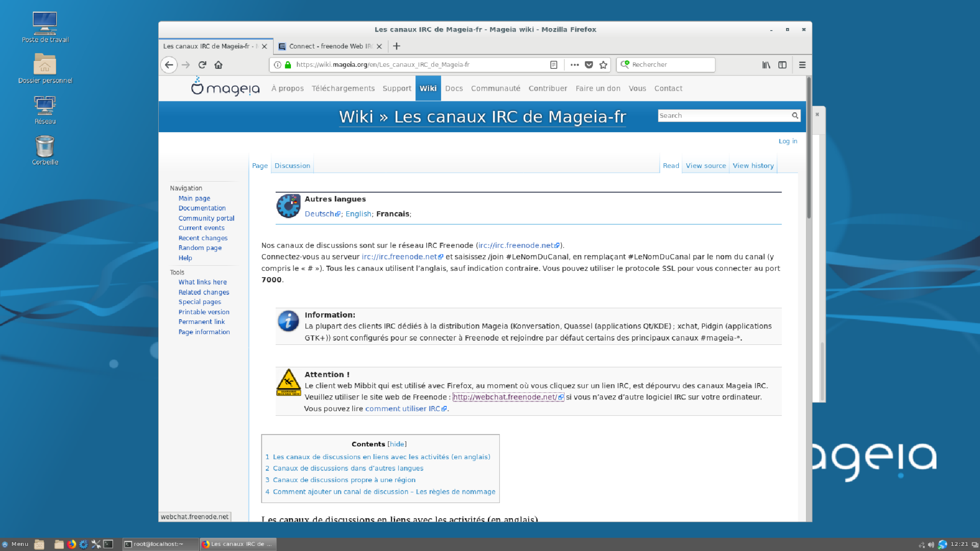Image resolution: width=980 pixels, height=551 pixels.
Task: Focus the Firefox Rechercher search box
Action: click(x=666, y=65)
